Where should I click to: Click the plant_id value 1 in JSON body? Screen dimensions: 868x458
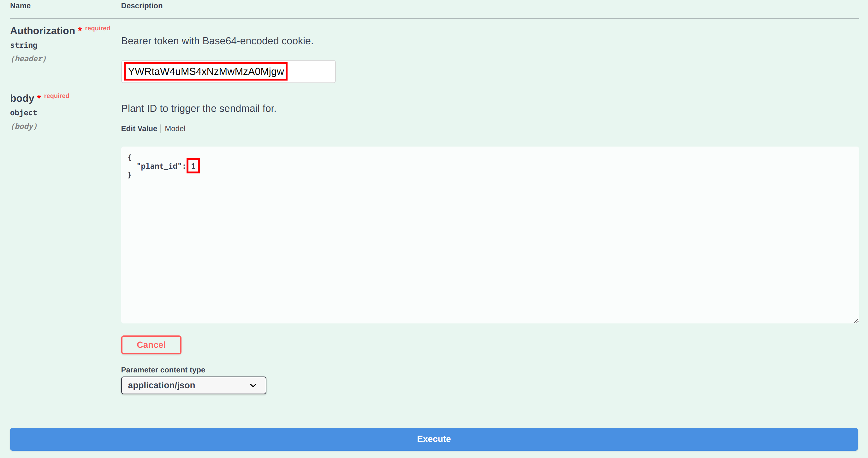pyautogui.click(x=193, y=166)
